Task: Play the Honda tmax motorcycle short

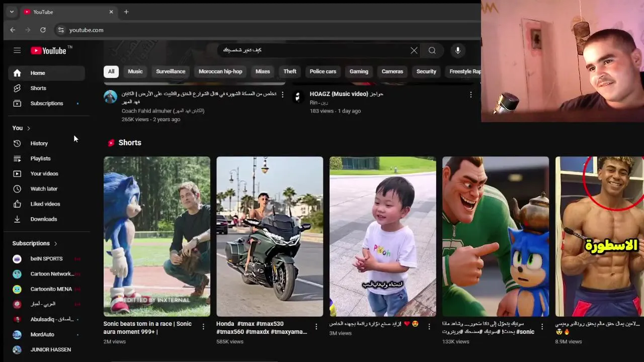Action: tap(270, 236)
